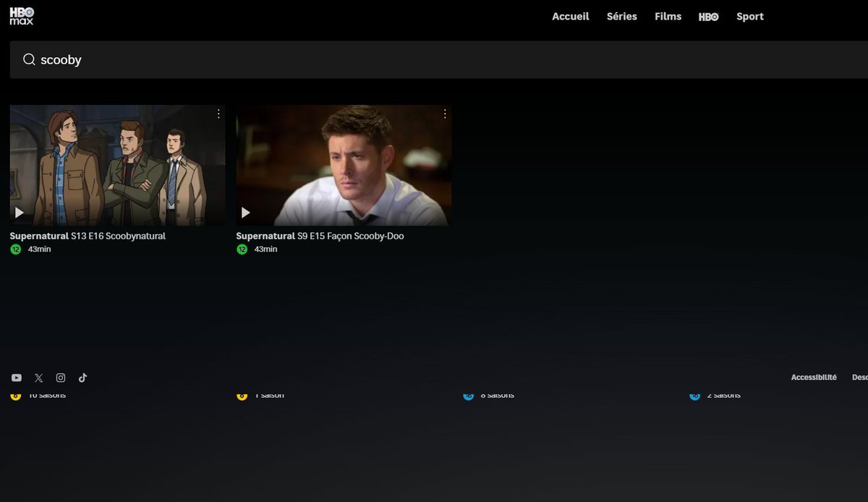868x502 pixels.
Task: Open the HBO Max logo home link
Action: 22,16
